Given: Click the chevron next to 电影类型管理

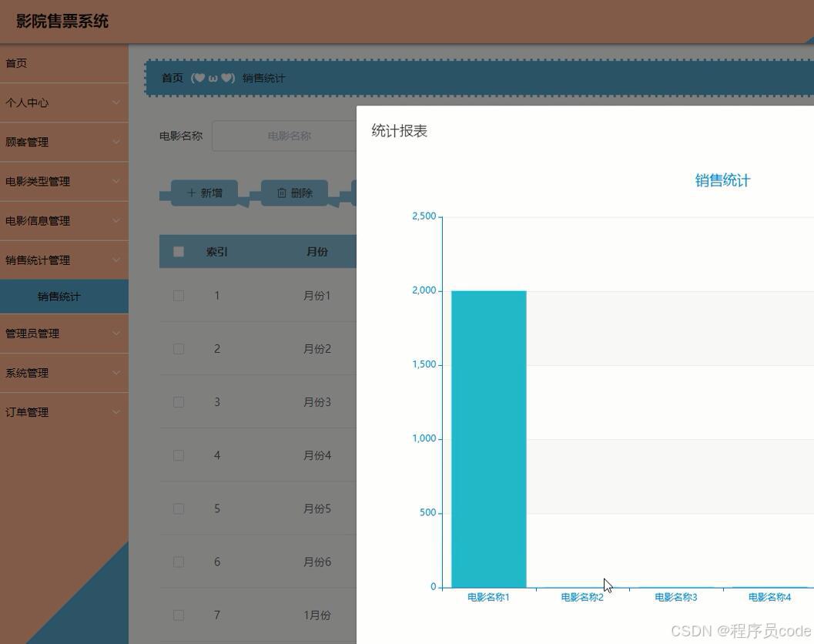Looking at the screenshot, I should click(116, 181).
